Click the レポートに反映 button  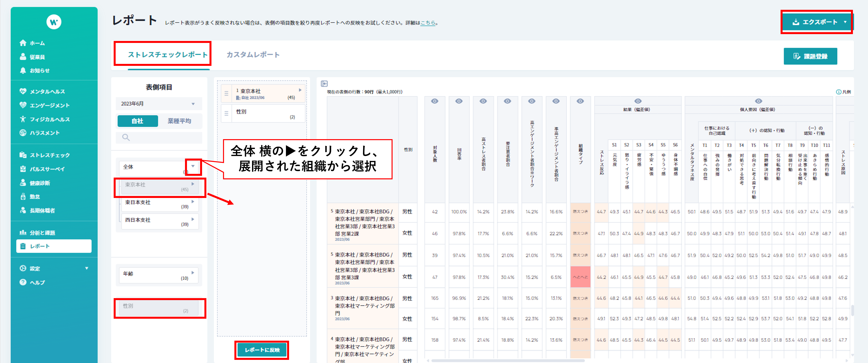(262, 350)
